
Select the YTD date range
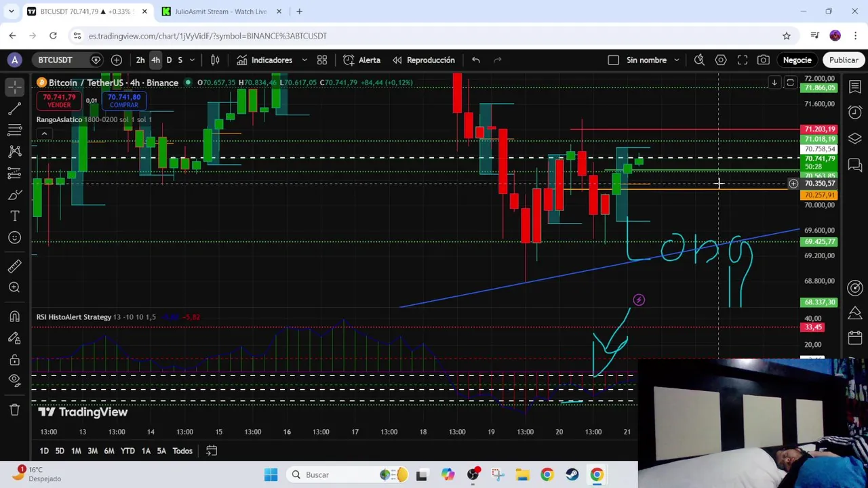click(x=127, y=451)
